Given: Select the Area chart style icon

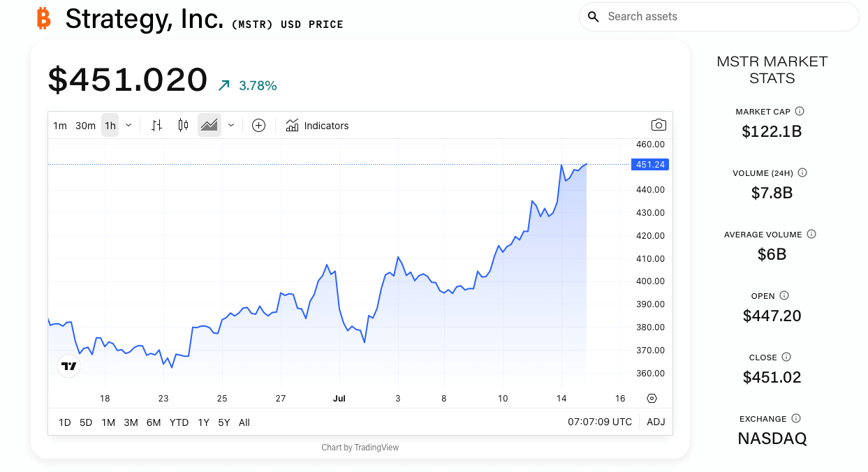Looking at the screenshot, I should click(209, 126).
